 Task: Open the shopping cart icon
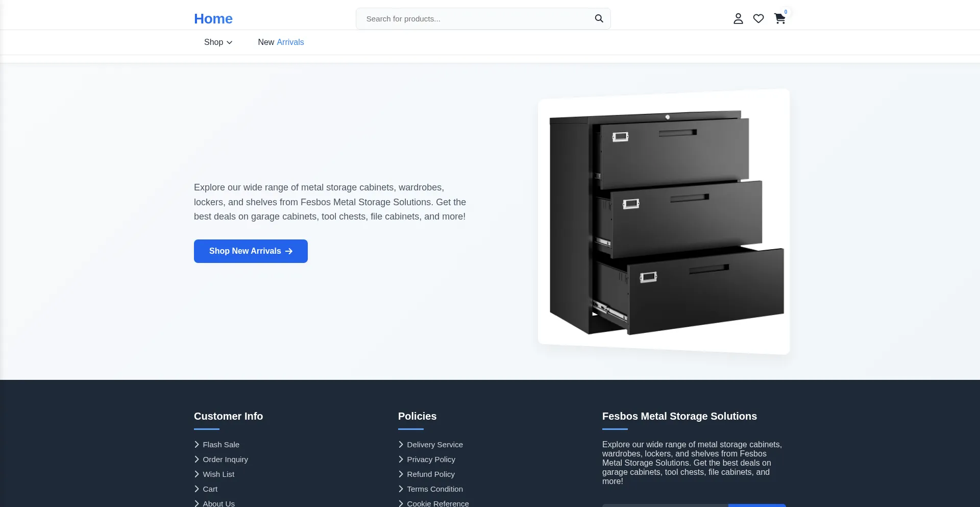tap(779, 19)
